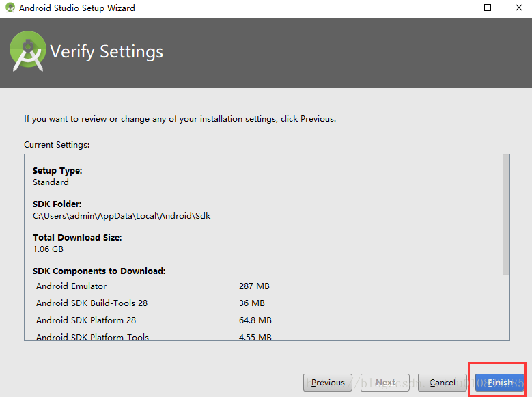Click the SDK Folder path text
This screenshot has height=397, width=532.
[122, 216]
